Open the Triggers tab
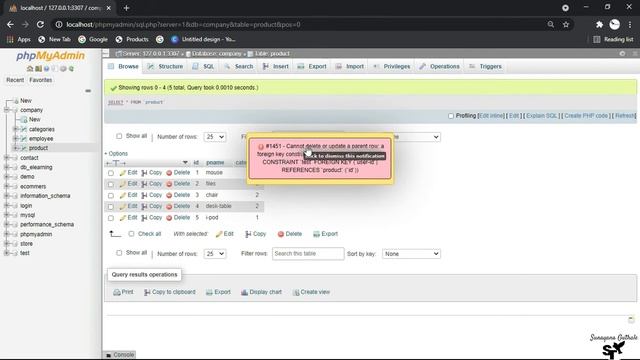The image size is (640, 360). coord(486,67)
